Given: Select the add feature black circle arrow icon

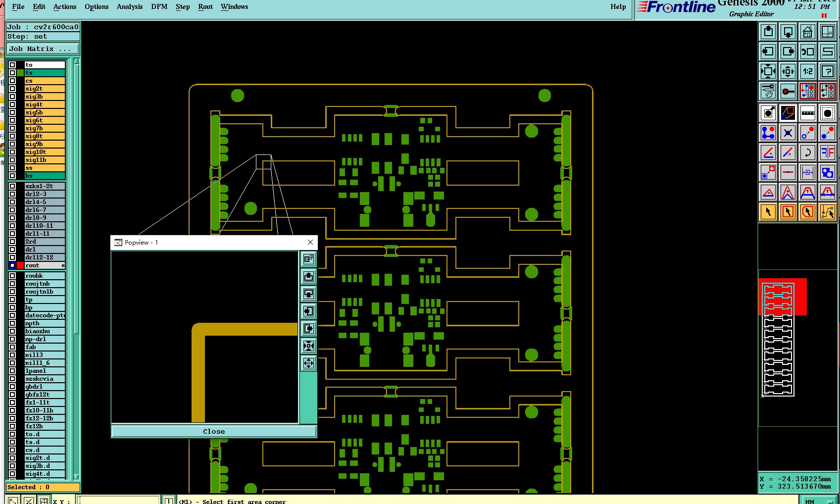Looking at the screenshot, I should click(768, 113).
